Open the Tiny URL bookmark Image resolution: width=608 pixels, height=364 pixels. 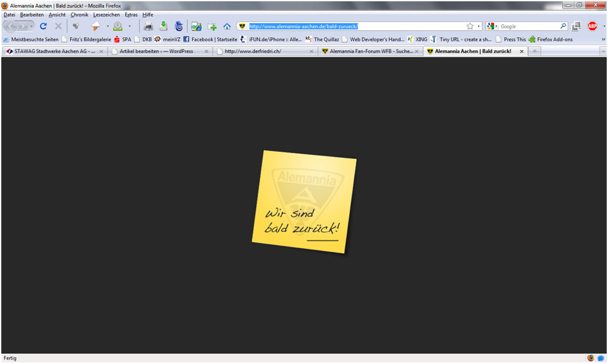point(461,40)
